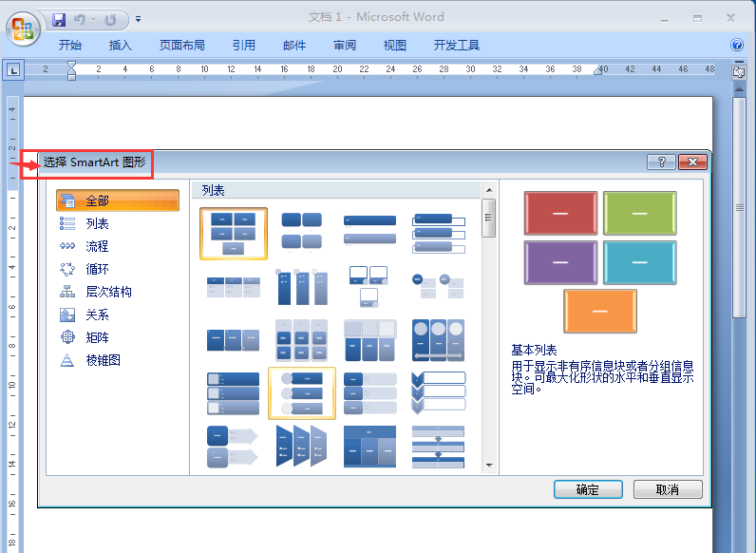The width and height of the screenshot is (756, 553).
Task: Open the 开发工具 ribbon tab
Action: (457, 46)
